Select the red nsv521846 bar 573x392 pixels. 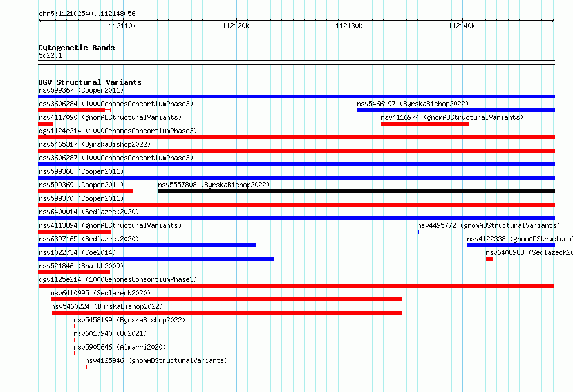pyautogui.click(x=74, y=272)
